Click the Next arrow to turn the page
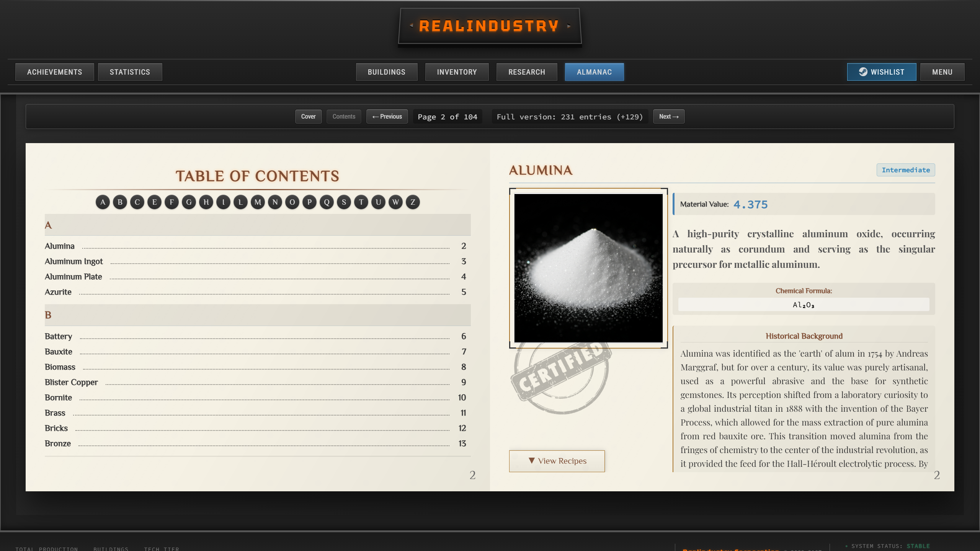Image resolution: width=980 pixels, height=551 pixels. point(668,116)
